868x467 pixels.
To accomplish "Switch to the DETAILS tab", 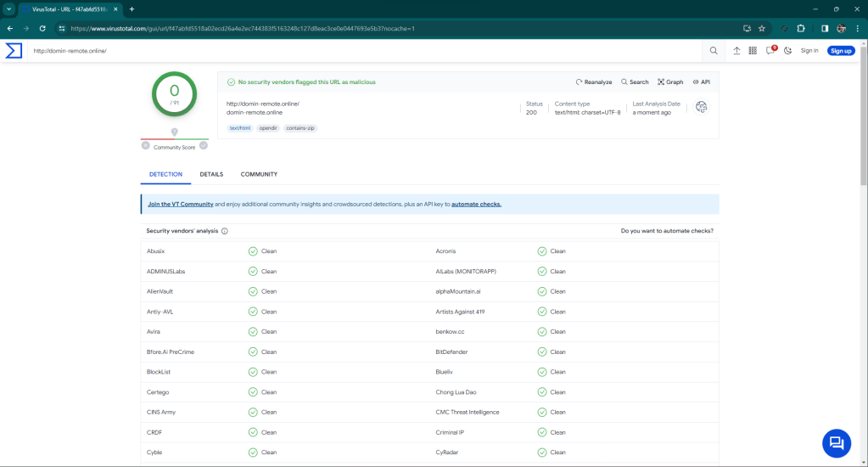I will [211, 174].
